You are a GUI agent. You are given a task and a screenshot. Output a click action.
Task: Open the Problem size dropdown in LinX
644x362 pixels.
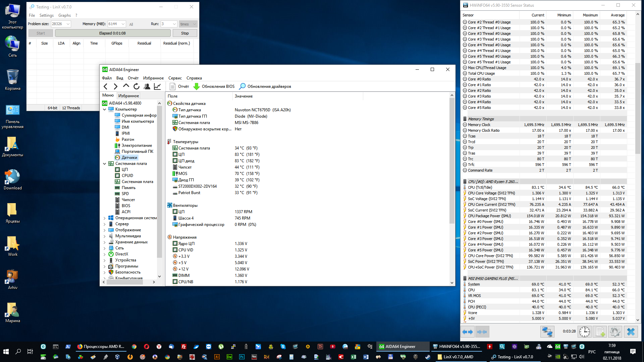(x=68, y=24)
